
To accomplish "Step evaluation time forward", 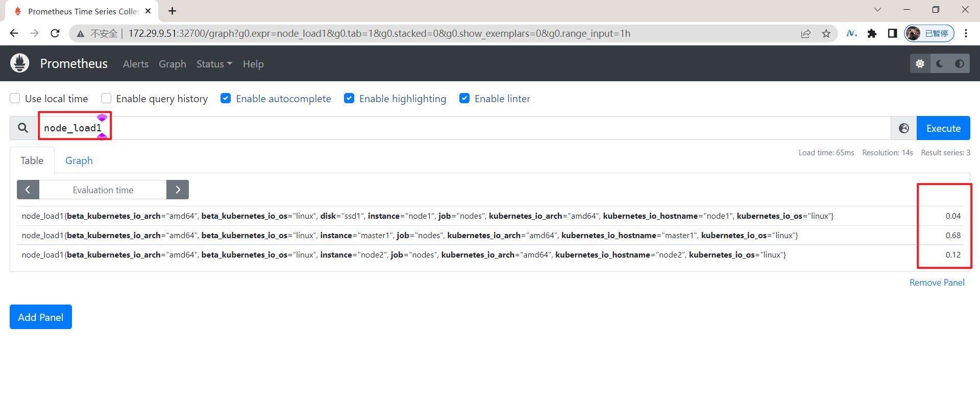I will (x=178, y=190).
